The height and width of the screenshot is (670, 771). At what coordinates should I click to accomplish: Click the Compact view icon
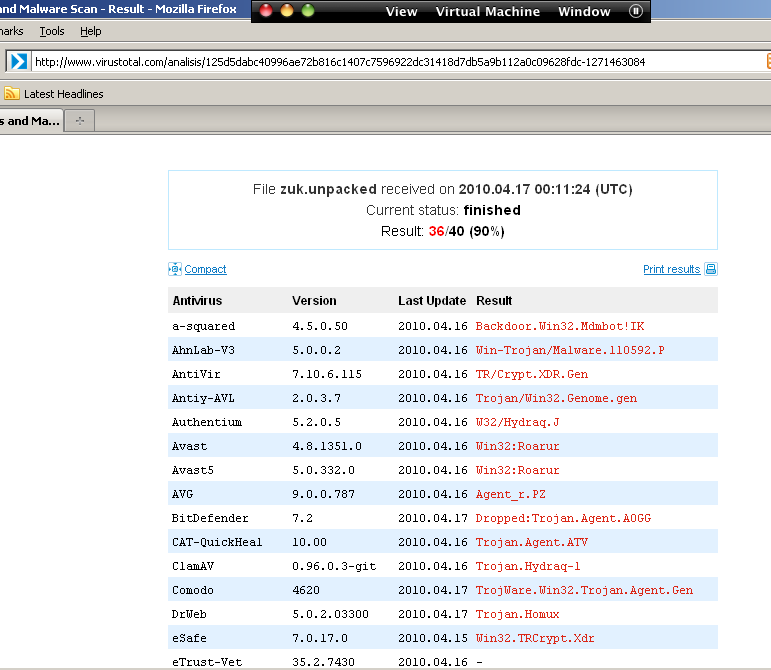175,269
